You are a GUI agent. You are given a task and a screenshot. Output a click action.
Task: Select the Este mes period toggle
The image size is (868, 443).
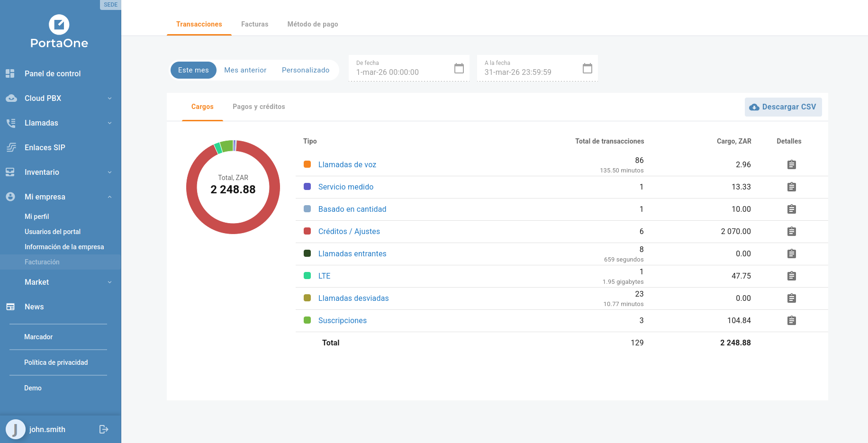click(193, 70)
